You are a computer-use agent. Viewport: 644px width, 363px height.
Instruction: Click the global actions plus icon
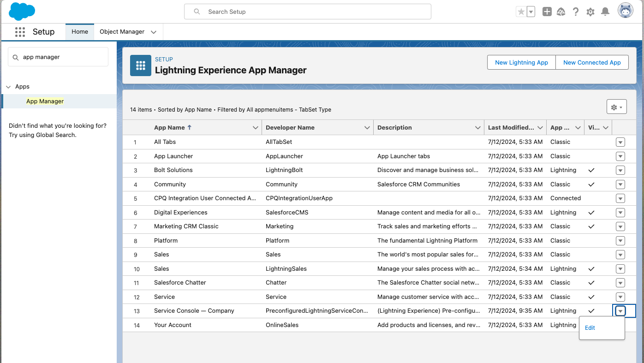pos(547,11)
